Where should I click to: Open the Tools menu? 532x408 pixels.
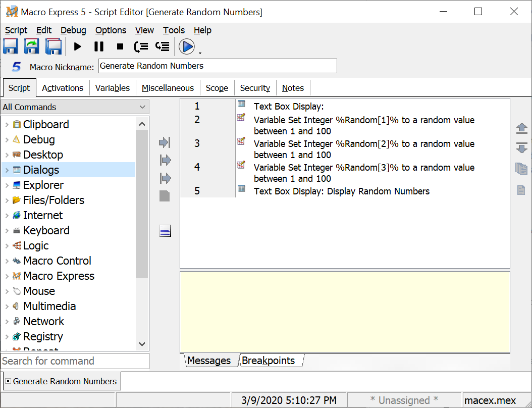174,30
